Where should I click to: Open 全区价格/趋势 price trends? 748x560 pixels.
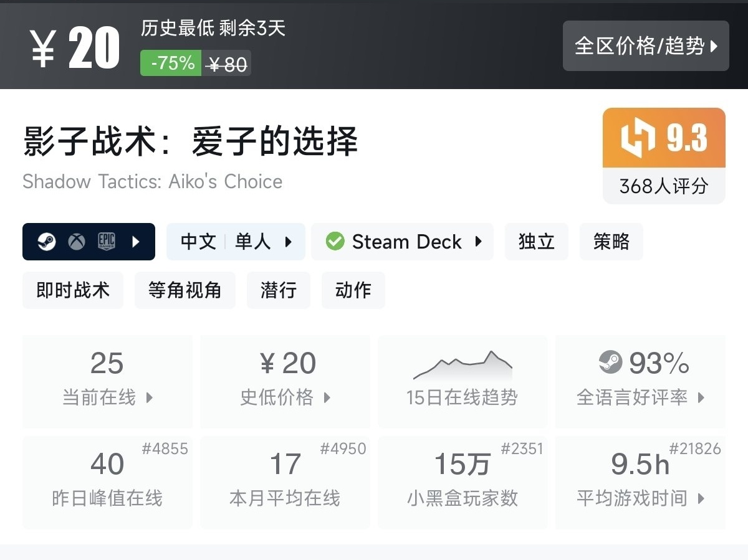(x=646, y=46)
